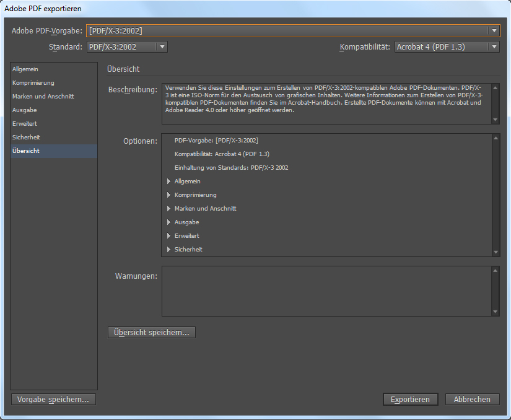
Task: Switch to the Komprimierung section
Action: (33, 83)
